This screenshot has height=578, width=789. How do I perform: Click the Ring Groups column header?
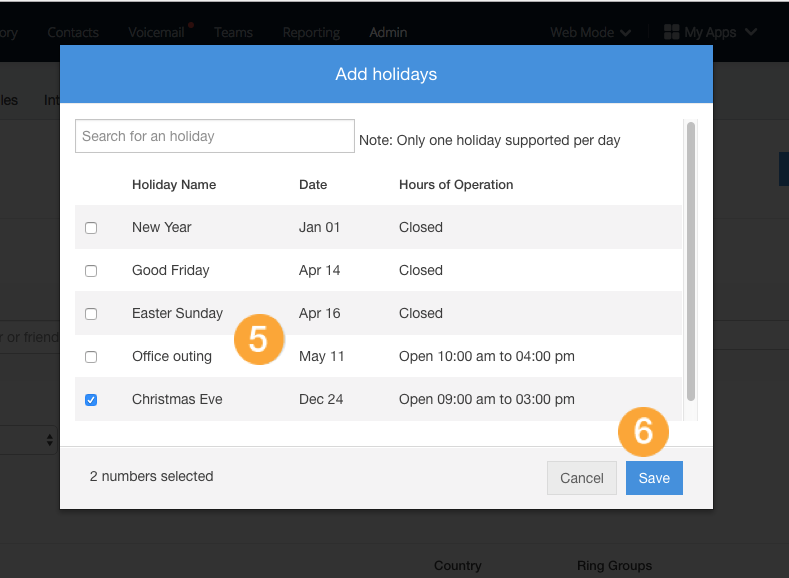pyautogui.click(x=614, y=566)
